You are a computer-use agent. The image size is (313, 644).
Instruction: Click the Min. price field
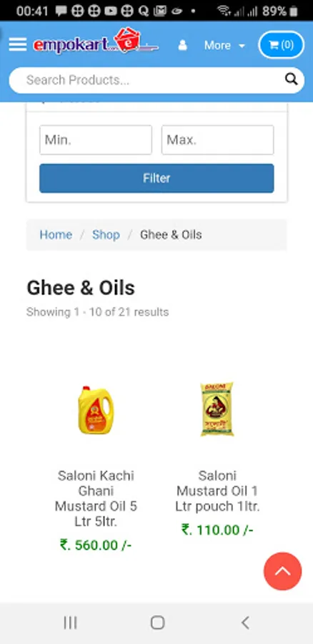click(96, 140)
